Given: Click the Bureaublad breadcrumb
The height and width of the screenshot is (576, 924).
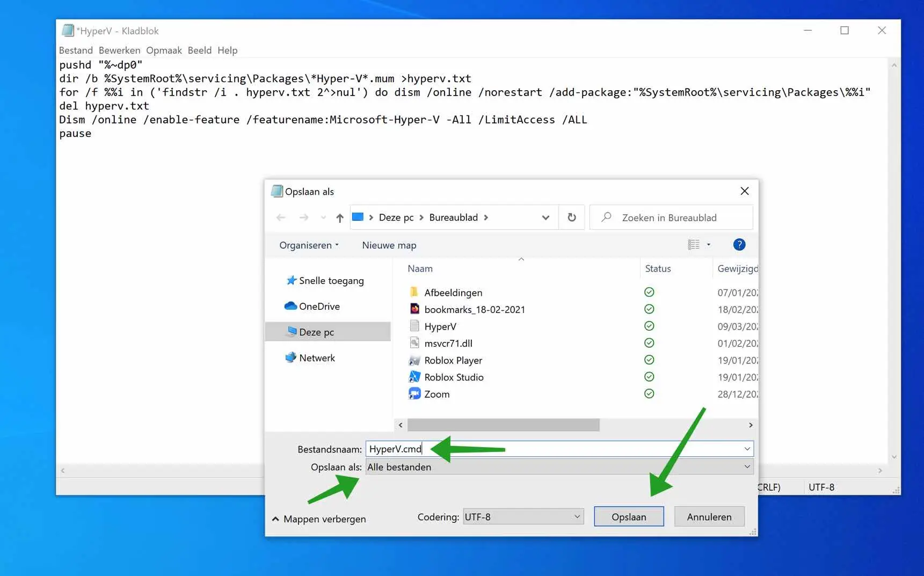Looking at the screenshot, I should [x=453, y=217].
